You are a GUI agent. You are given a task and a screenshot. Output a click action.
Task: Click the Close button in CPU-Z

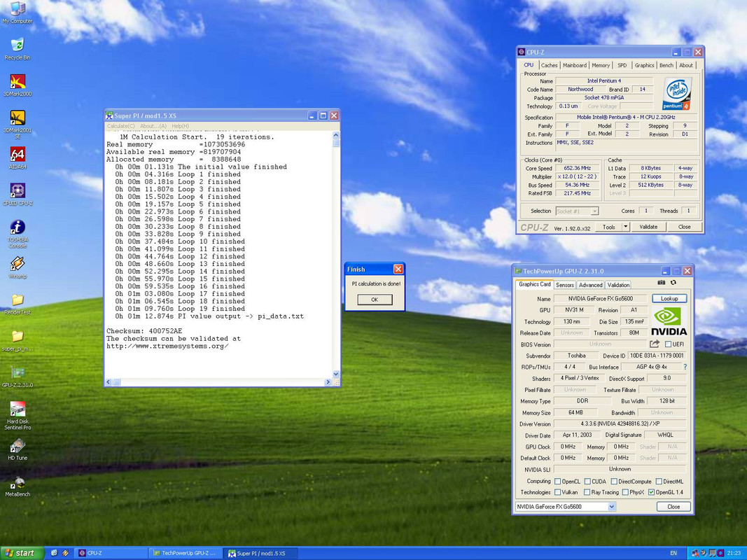(684, 227)
